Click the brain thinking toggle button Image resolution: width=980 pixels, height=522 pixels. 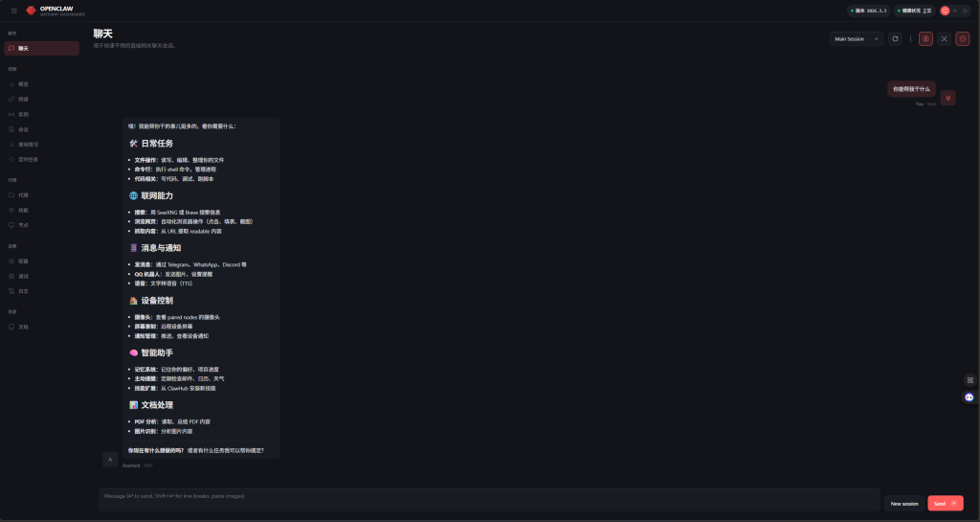coord(925,39)
